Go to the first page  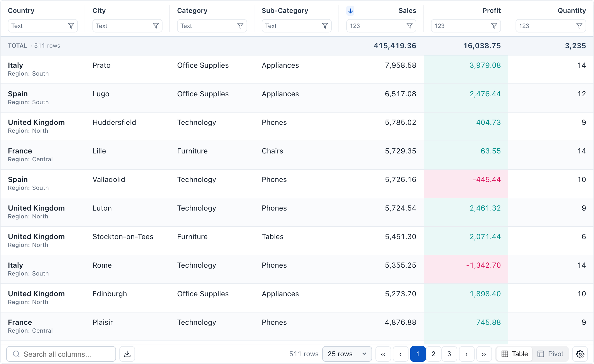(x=383, y=354)
